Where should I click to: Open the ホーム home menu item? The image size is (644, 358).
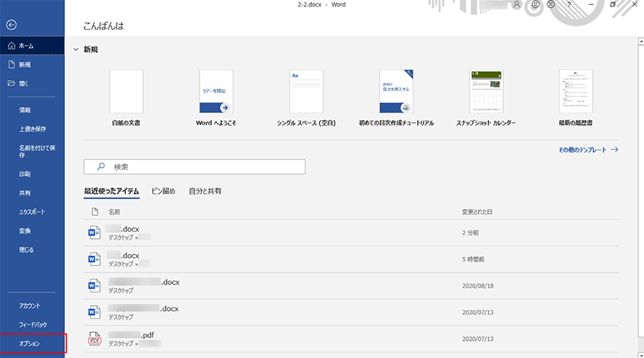[32, 46]
